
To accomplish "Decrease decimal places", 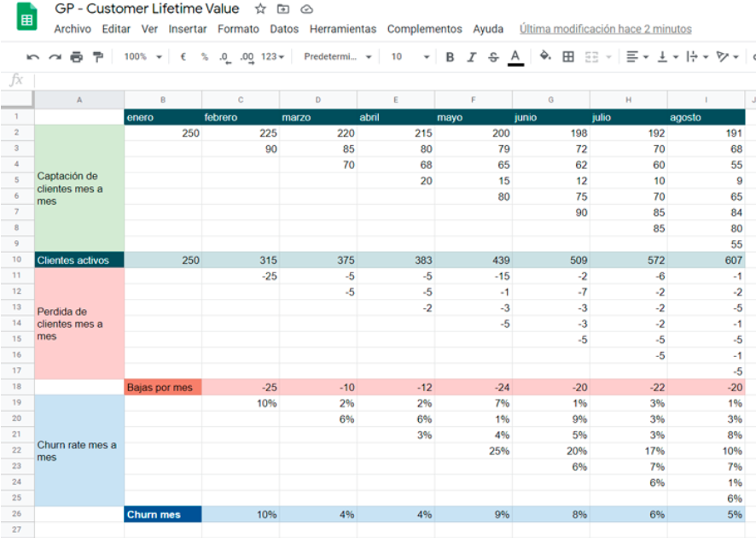I will [225, 57].
